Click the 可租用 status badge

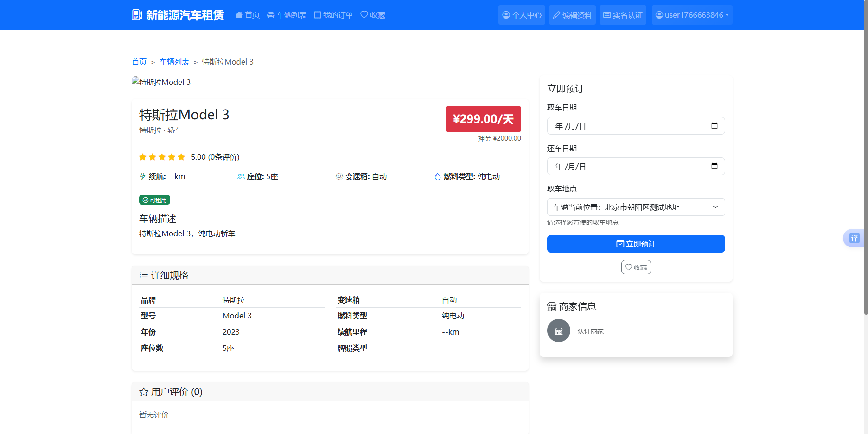(155, 200)
